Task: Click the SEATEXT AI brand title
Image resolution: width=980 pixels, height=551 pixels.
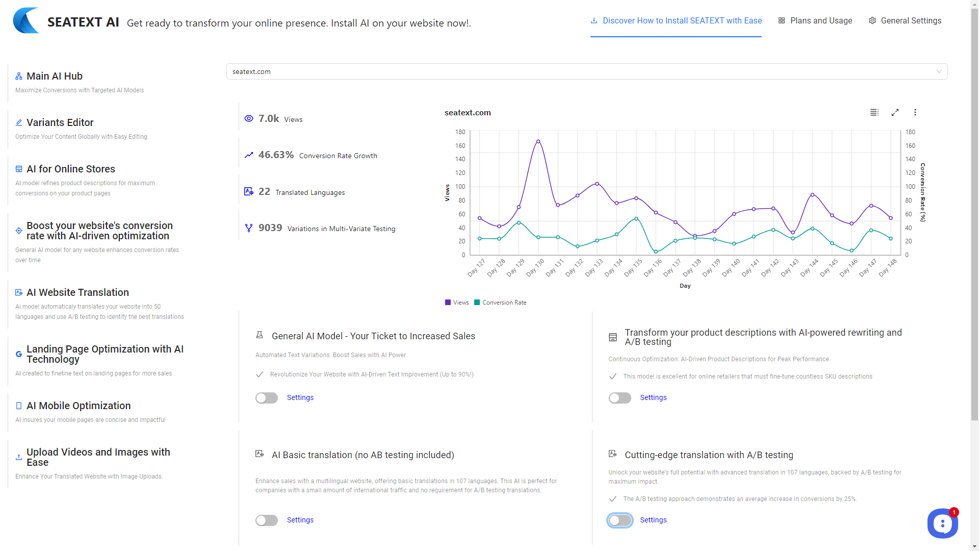Action: pos(83,22)
